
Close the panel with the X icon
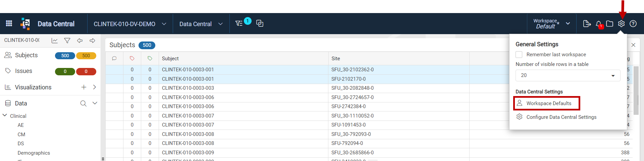coord(633,45)
